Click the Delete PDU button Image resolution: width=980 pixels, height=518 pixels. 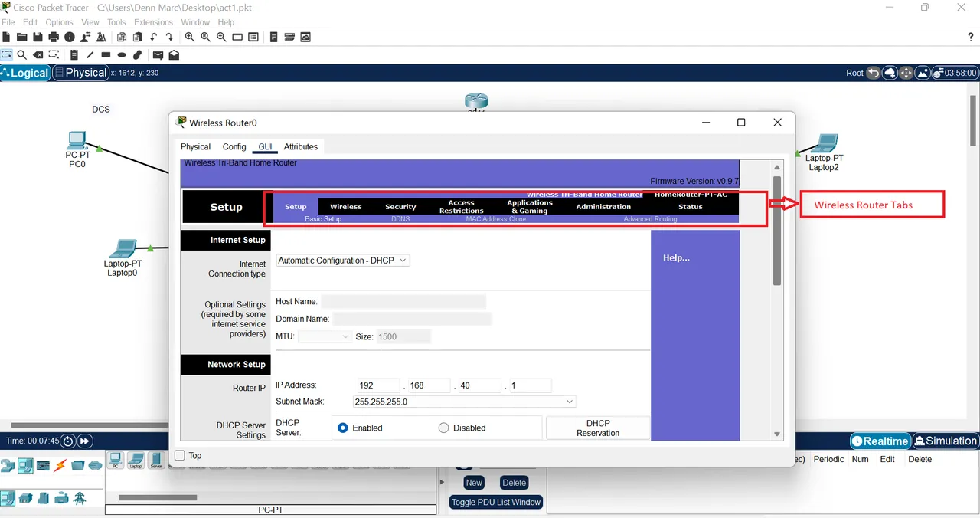(x=514, y=483)
